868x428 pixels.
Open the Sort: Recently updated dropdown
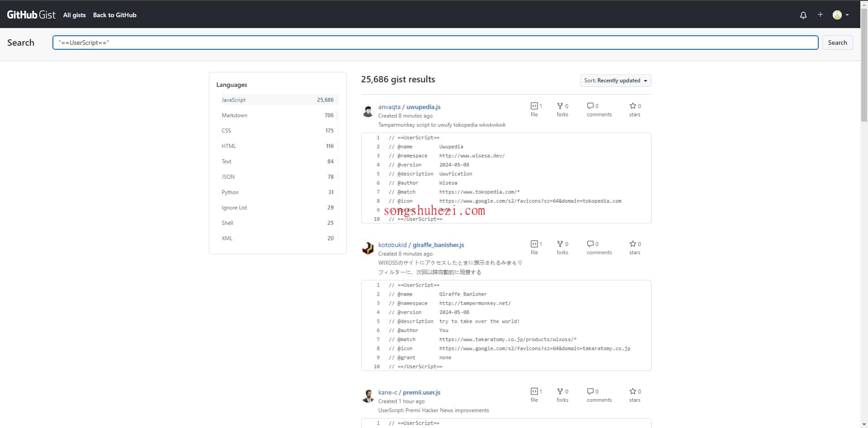tap(615, 81)
